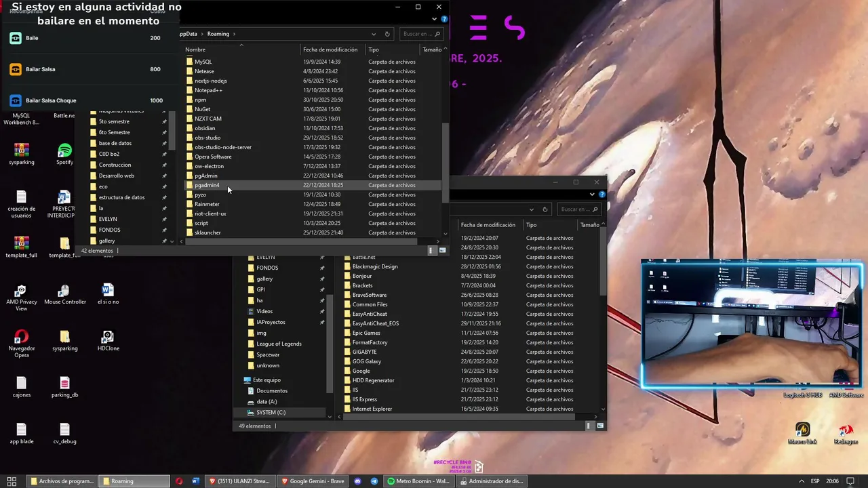The width and height of the screenshot is (868, 488).
Task: Open Opera from the taskbar
Action: [179, 481]
